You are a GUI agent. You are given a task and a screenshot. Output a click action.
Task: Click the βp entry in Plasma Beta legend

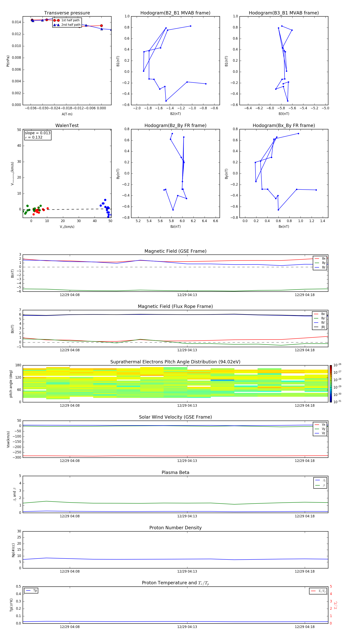coord(320,480)
